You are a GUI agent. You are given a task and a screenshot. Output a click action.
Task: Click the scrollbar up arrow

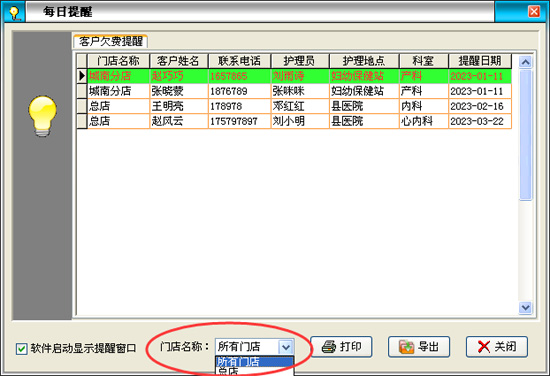(x=525, y=62)
